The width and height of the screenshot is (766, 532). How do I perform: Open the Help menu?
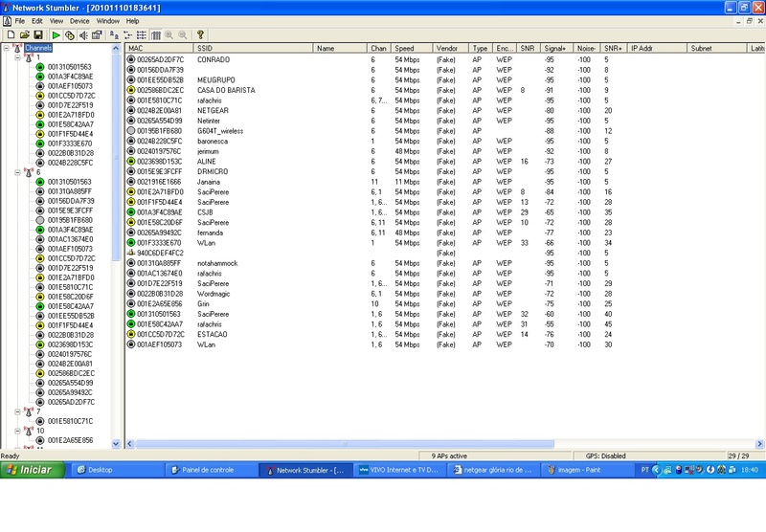click(132, 21)
